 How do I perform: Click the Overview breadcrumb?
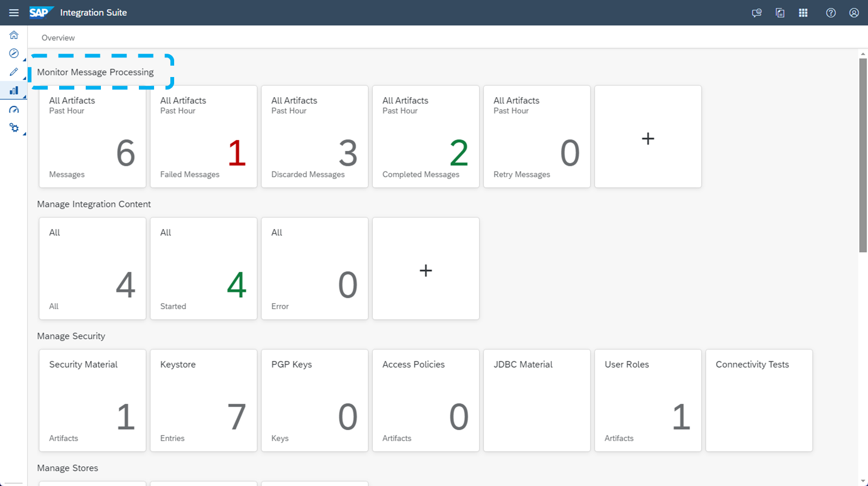pos(58,38)
